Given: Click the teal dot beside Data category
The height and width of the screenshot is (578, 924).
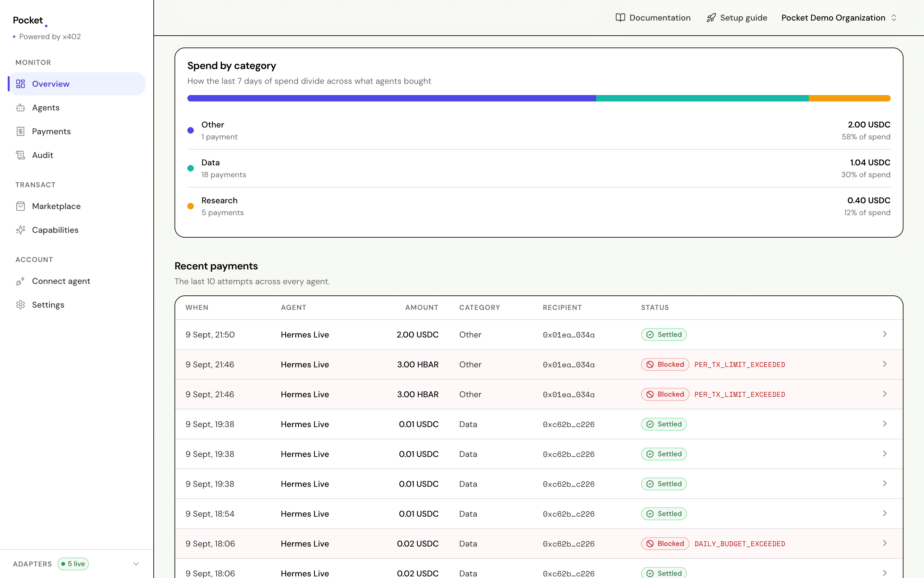Looking at the screenshot, I should tap(191, 168).
